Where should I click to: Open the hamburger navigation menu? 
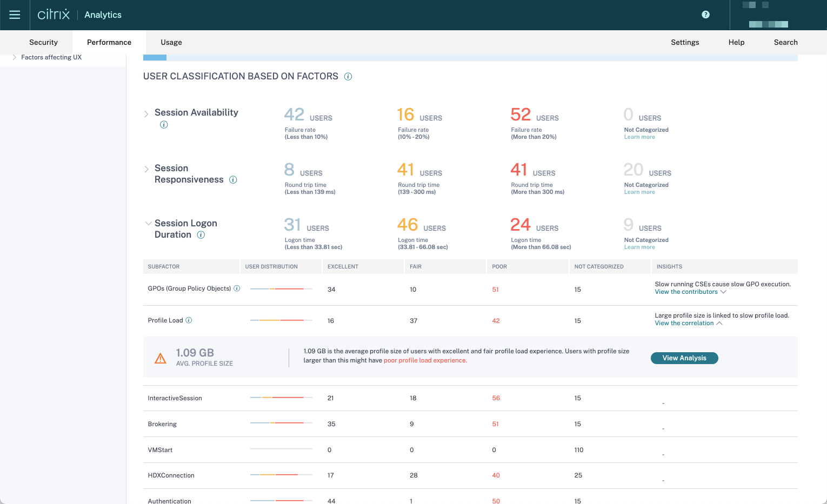(15, 15)
